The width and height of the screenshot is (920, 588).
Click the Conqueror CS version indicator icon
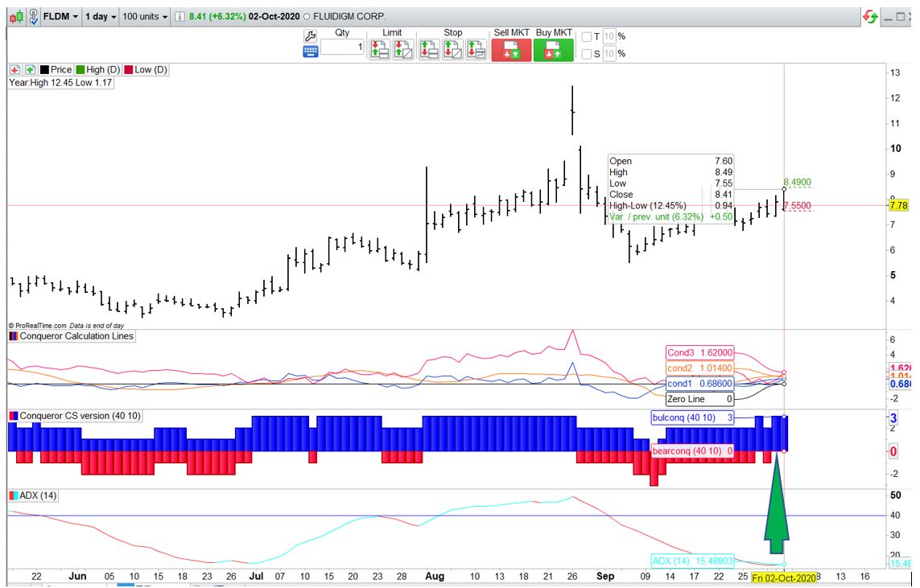tap(13, 416)
